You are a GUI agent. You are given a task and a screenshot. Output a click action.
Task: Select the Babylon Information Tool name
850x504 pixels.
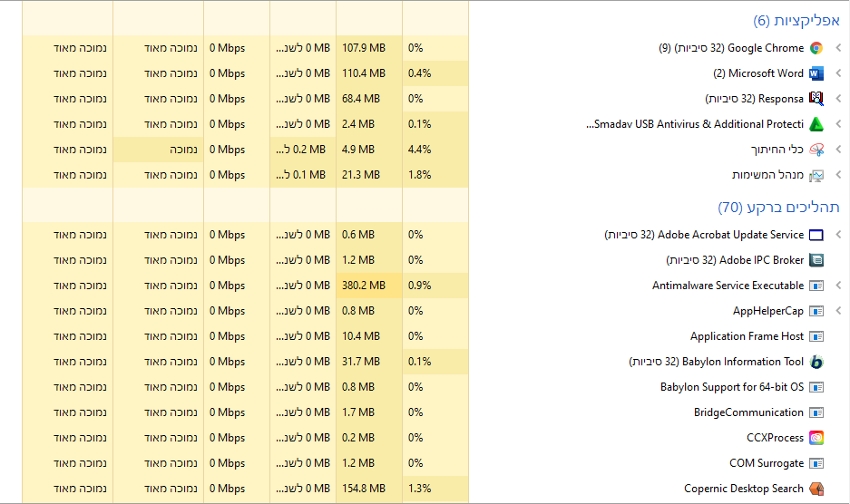pos(717,362)
